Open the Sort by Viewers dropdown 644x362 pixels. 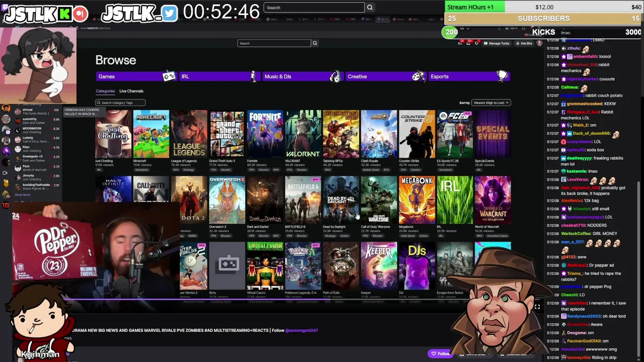(491, 103)
